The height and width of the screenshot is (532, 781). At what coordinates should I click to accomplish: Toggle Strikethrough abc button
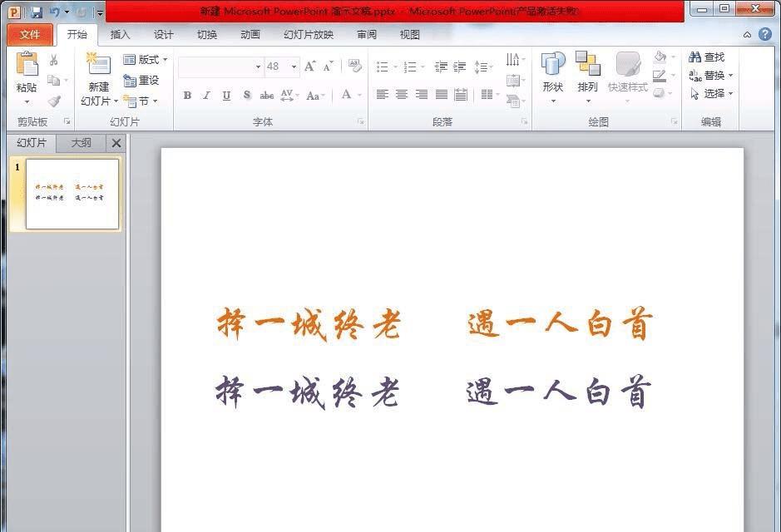(266, 95)
